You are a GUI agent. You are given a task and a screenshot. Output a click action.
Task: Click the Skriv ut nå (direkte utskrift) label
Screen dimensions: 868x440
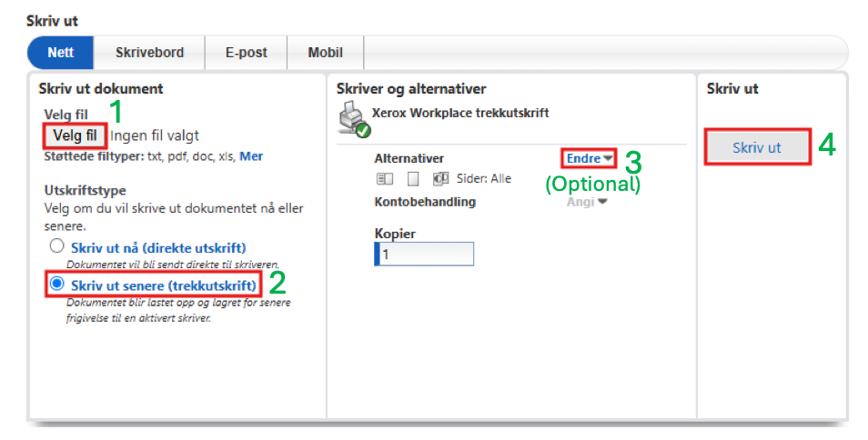coord(158,247)
